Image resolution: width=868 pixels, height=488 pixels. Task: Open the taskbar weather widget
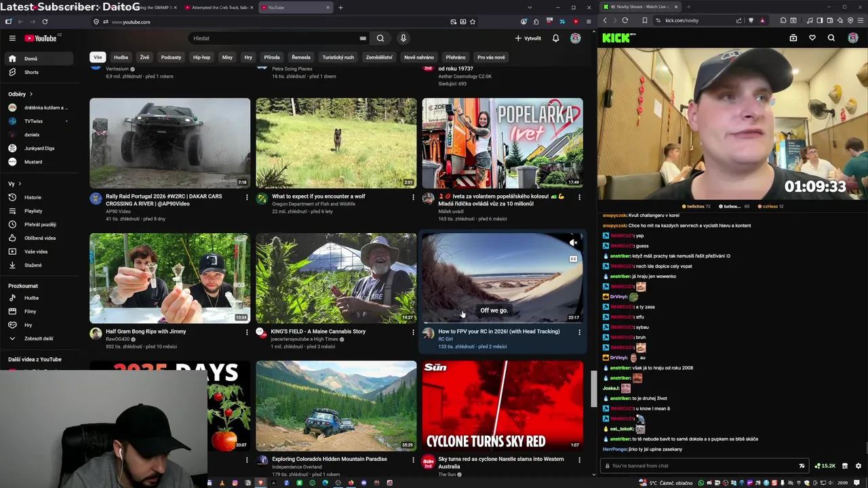point(666,483)
